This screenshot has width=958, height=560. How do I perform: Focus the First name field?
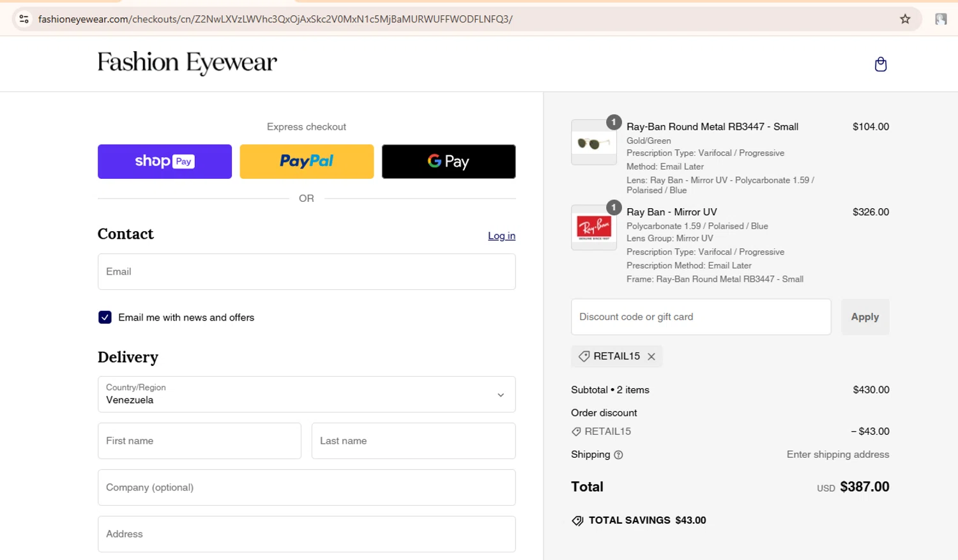pyautogui.click(x=199, y=441)
